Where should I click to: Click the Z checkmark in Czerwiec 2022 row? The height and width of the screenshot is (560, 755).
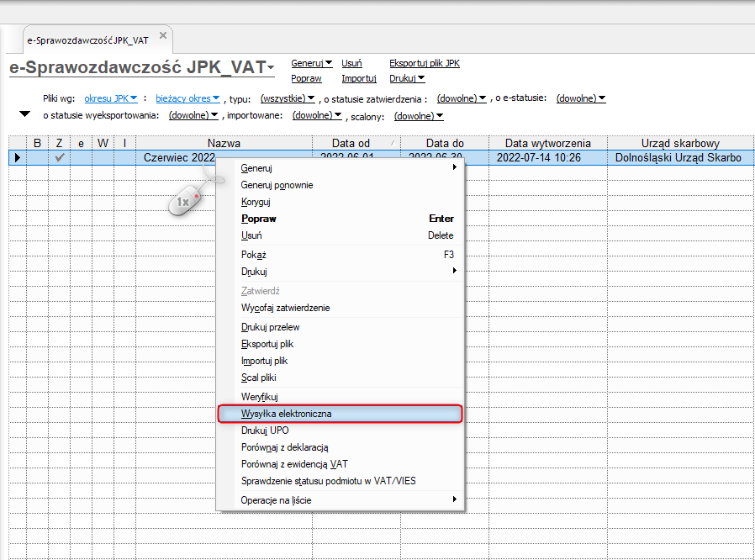[x=59, y=157]
